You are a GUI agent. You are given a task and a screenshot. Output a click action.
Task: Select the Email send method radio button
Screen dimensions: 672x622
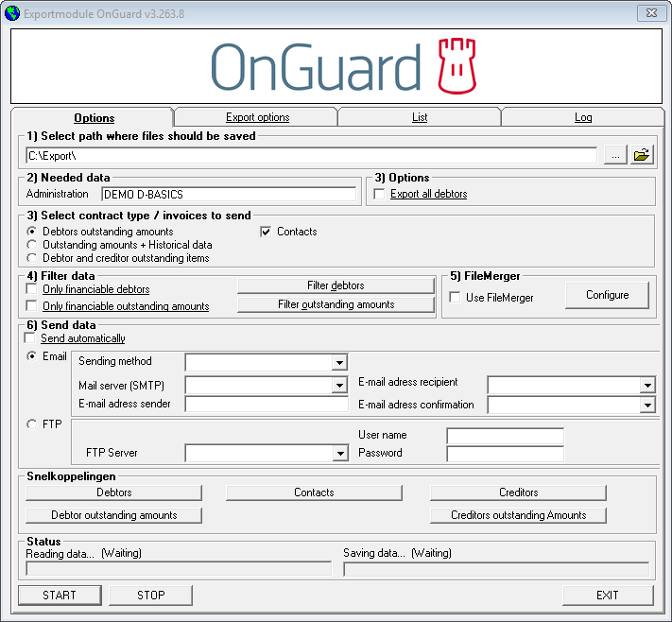32,356
